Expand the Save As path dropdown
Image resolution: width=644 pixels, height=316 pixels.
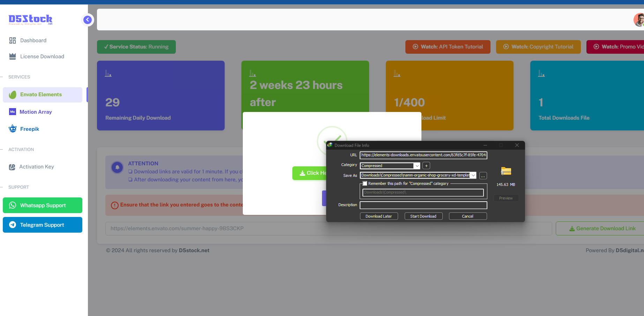tap(473, 175)
